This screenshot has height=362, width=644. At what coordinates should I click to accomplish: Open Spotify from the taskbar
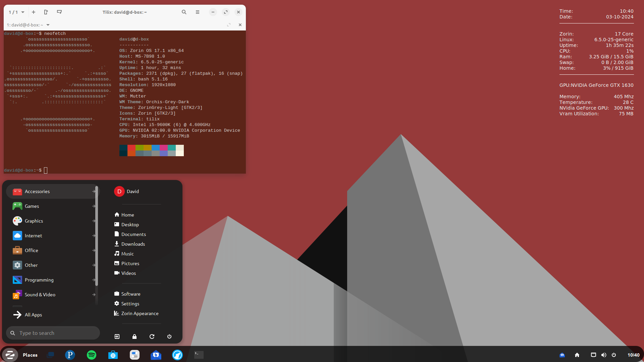point(92,355)
